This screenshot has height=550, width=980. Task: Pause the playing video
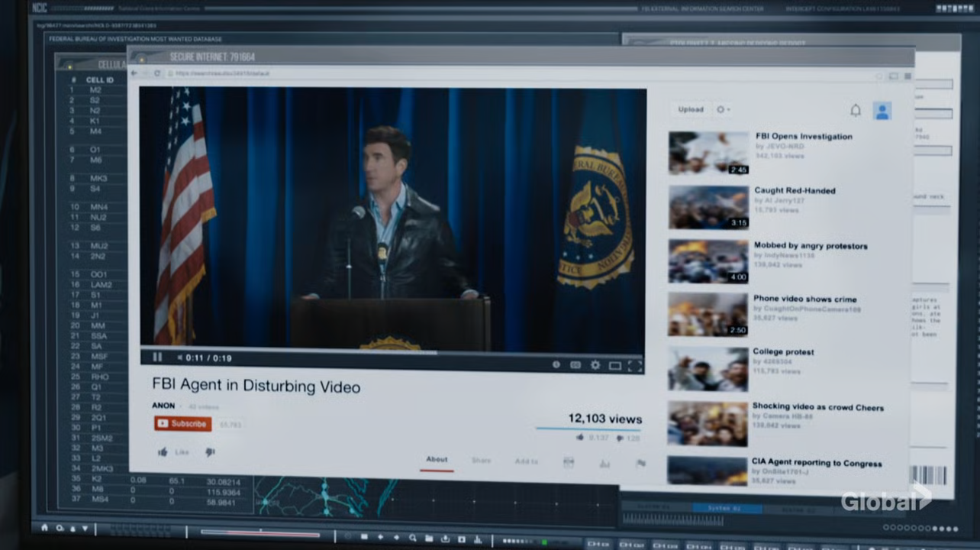point(158,357)
